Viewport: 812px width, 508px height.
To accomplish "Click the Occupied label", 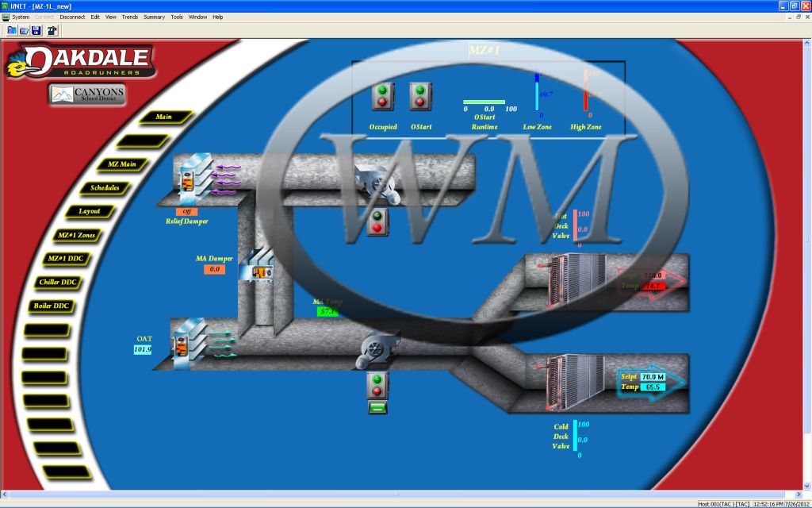I will pyautogui.click(x=383, y=127).
